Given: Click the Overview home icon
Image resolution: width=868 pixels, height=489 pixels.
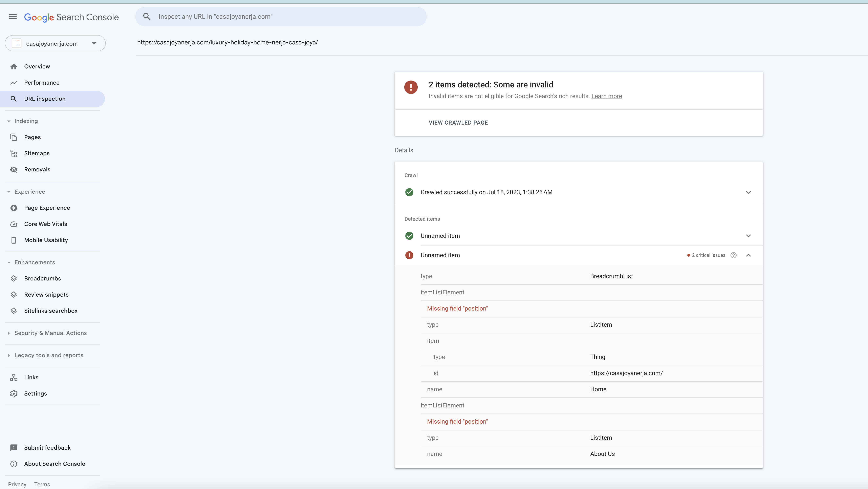Looking at the screenshot, I should click(x=14, y=66).
